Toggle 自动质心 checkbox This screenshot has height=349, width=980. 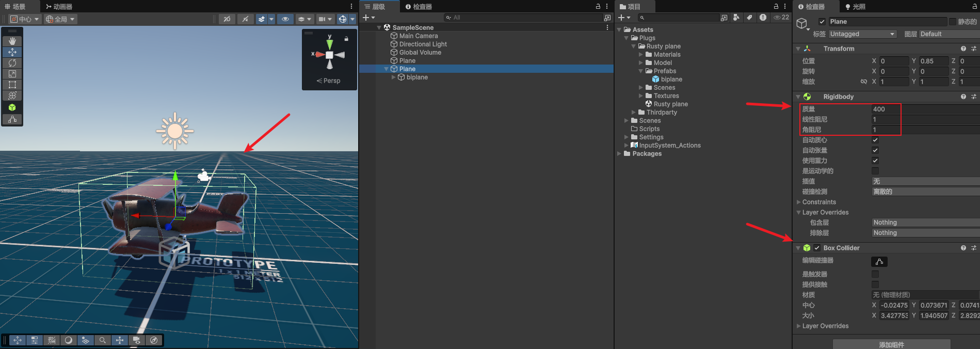pos(875,140)
